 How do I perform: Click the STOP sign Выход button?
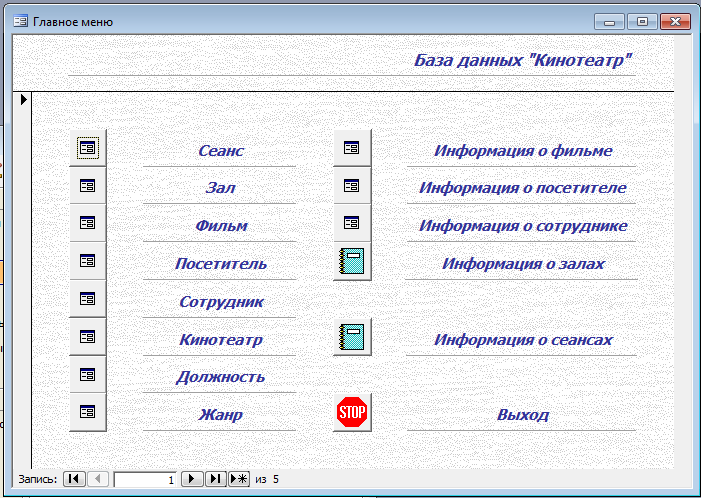pos(352,412)
